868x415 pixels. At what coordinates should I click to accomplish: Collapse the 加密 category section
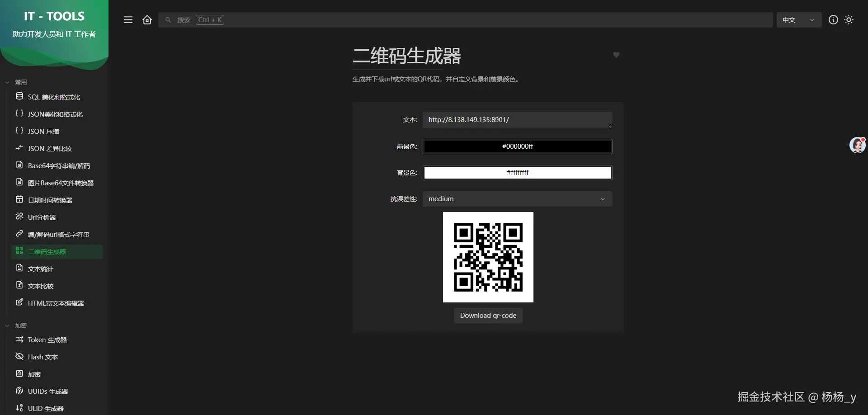(x=16, y=325)
